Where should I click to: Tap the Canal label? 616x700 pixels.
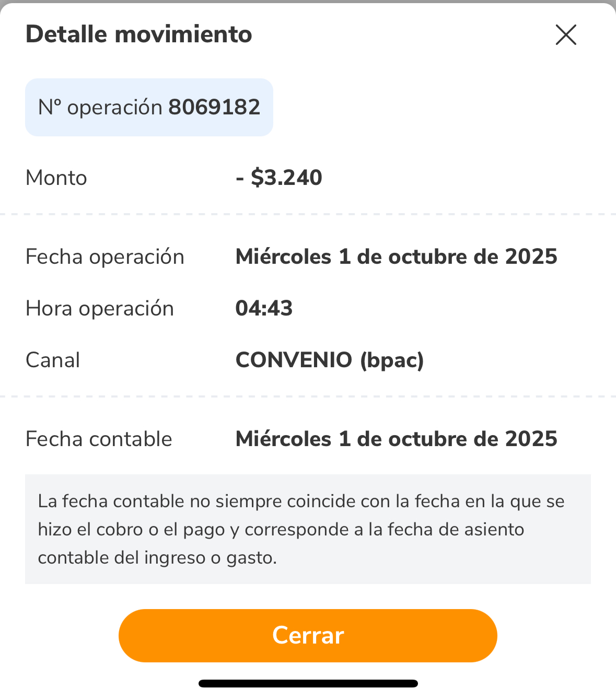point(53,360)
